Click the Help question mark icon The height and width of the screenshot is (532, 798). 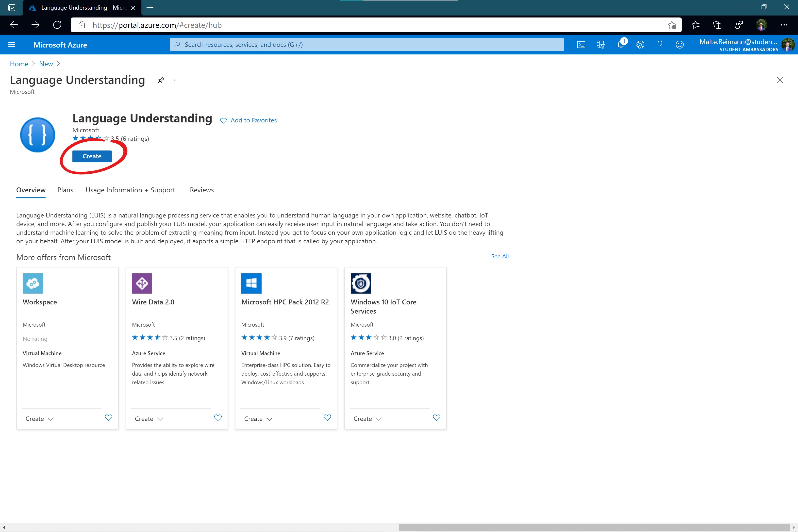(660, 45)
